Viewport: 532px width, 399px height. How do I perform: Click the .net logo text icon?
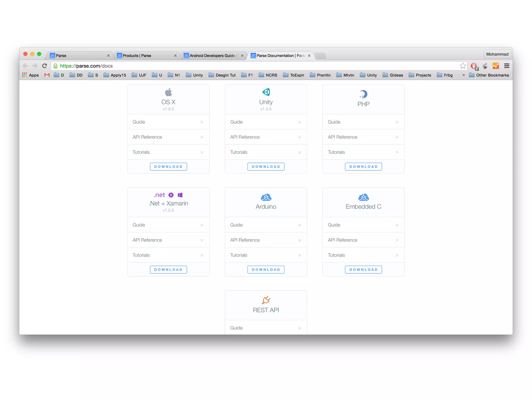(159, 195)
